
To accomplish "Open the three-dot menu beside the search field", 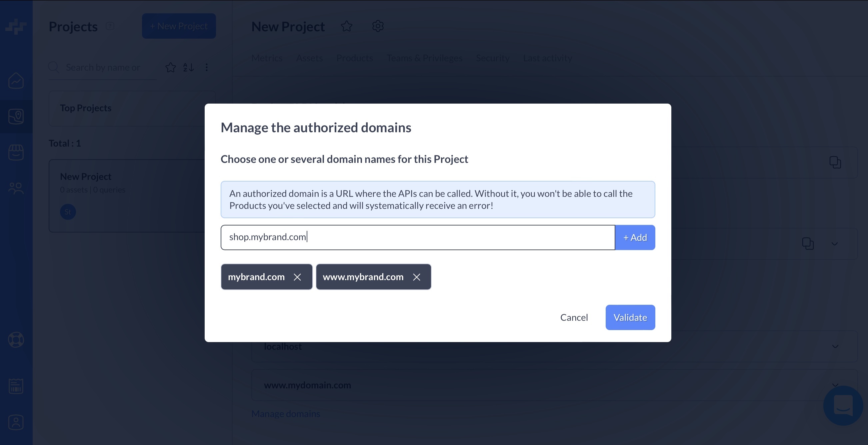I will tap(207, 67).
